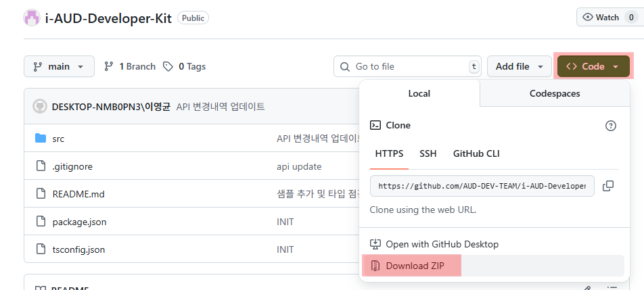Open the tsconfig.json file
Screen dimensions: 644x290
[78, 249]
